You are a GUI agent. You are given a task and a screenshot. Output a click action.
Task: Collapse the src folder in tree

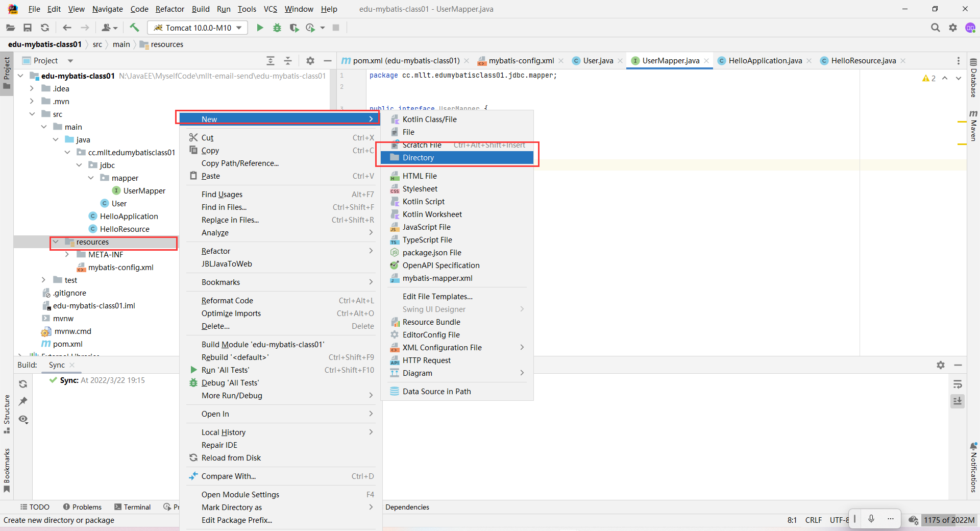click(32, 114)
